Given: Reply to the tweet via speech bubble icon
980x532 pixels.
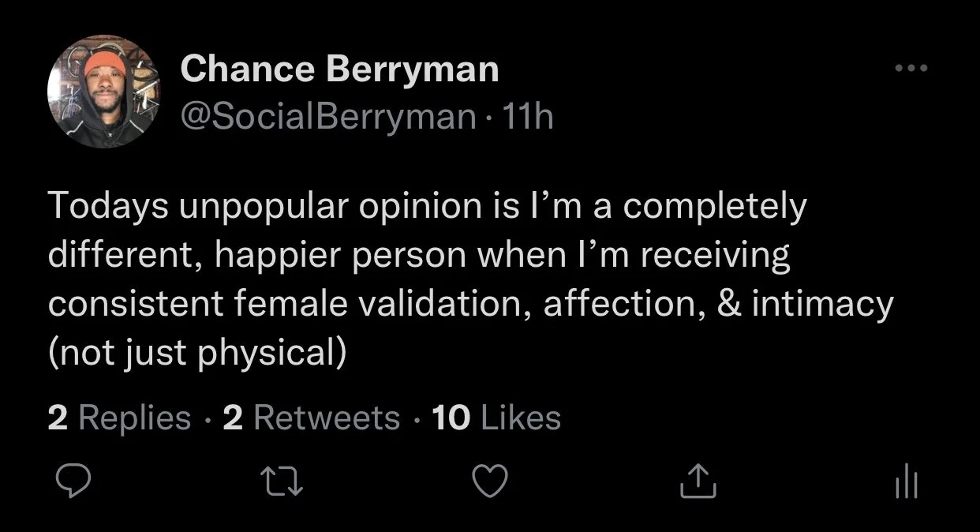Looking at the screenshot, I should point(76,480).
